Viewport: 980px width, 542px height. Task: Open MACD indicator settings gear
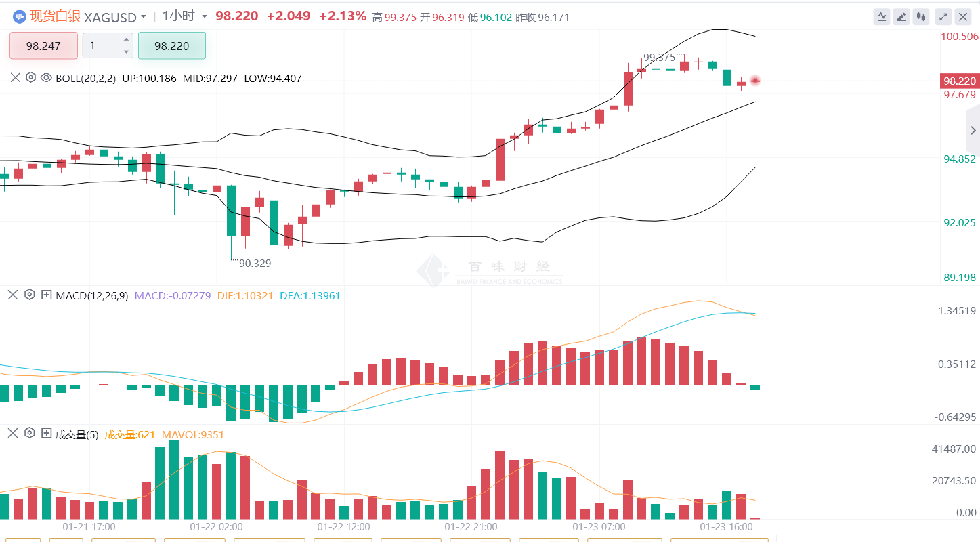29,295
